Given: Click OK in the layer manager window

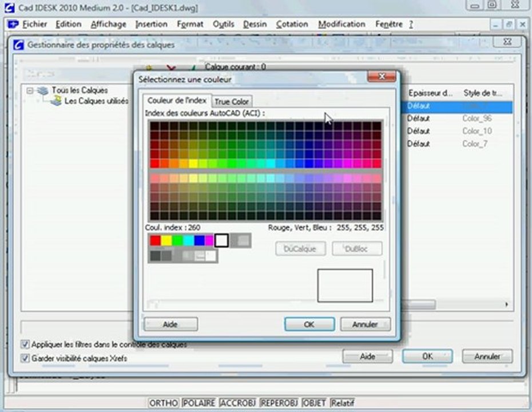Looking at the screenshot, I should click(427, 356).
